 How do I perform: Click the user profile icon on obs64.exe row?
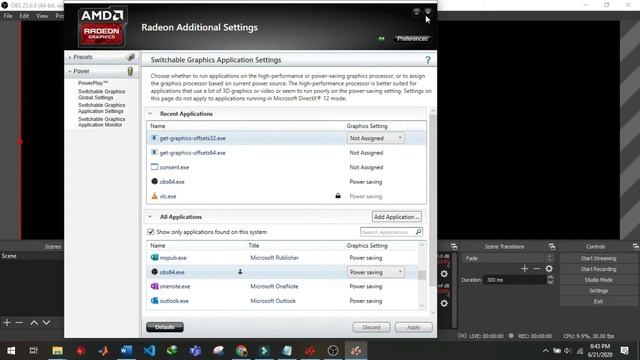[x=240, y=272]
